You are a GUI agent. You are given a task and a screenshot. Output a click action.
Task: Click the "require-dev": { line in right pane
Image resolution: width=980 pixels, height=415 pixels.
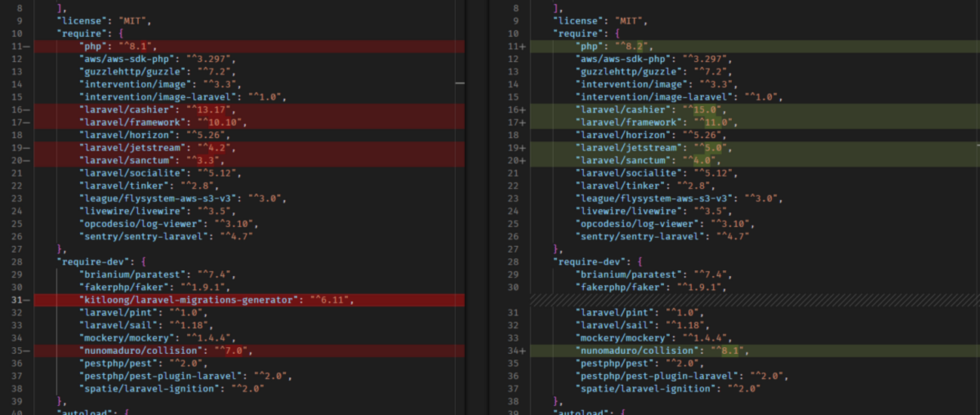pos(600,262)
